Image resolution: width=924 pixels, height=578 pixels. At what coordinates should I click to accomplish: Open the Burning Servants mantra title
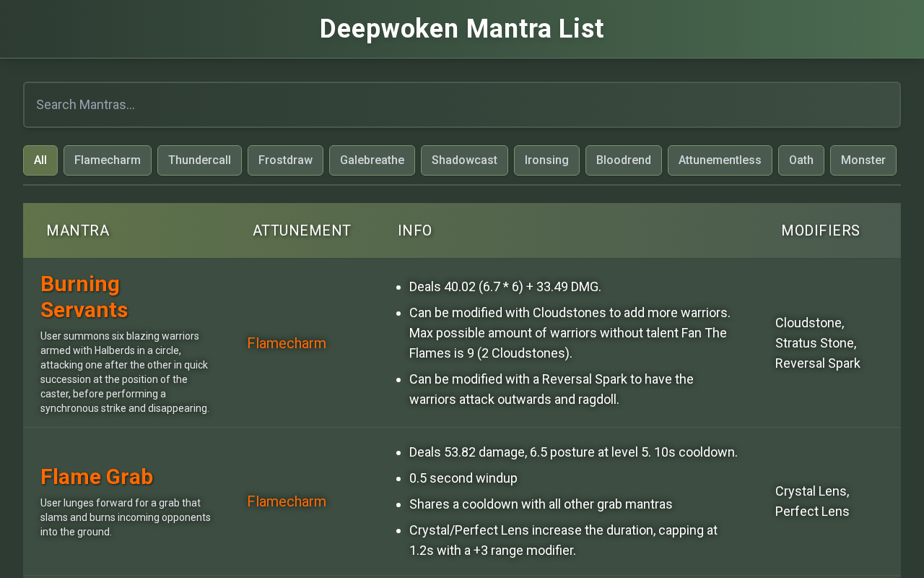pyautogui.click(x=84, y=297)
